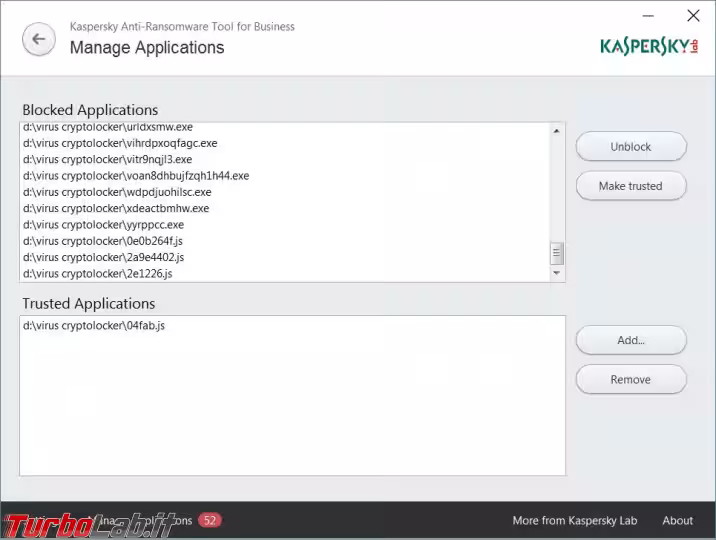This screenshot has width=716, height=540.
Task: Select trusted entry 04fab.js
Action: 292,325
